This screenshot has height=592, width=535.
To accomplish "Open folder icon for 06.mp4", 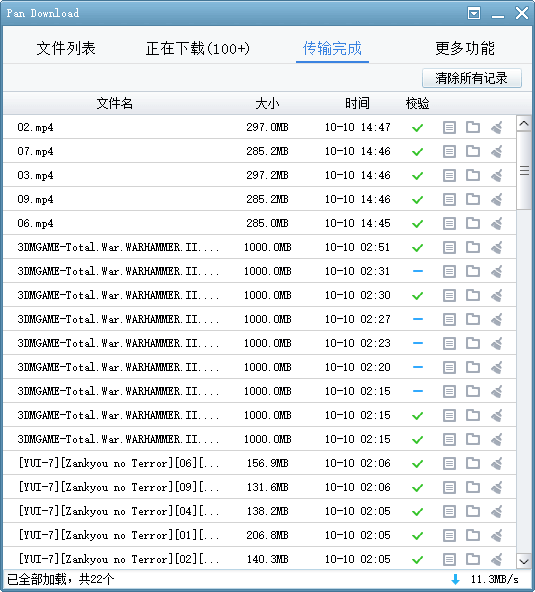I will tap(473, 223).
